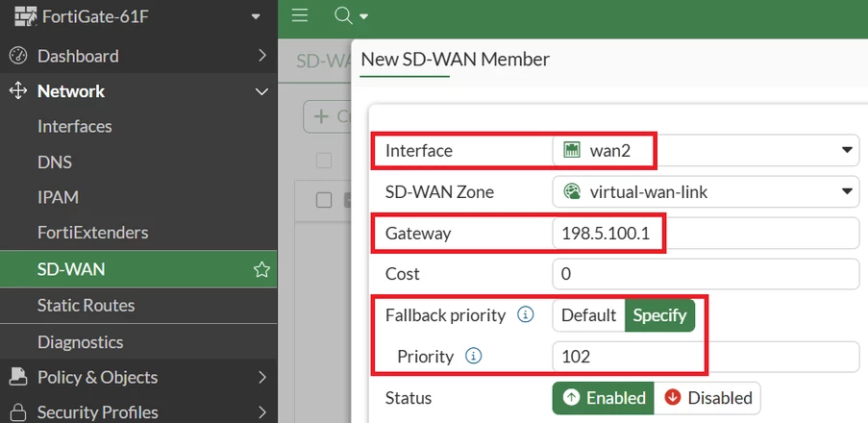
Task: Expand the Policy & Objects chevron
Action: 262,377
